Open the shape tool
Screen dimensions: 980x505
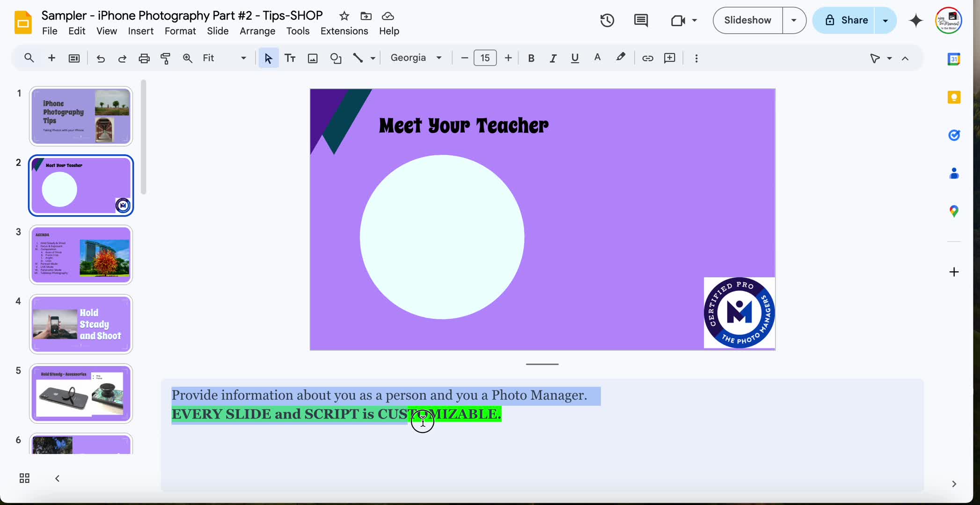point(336,58)
